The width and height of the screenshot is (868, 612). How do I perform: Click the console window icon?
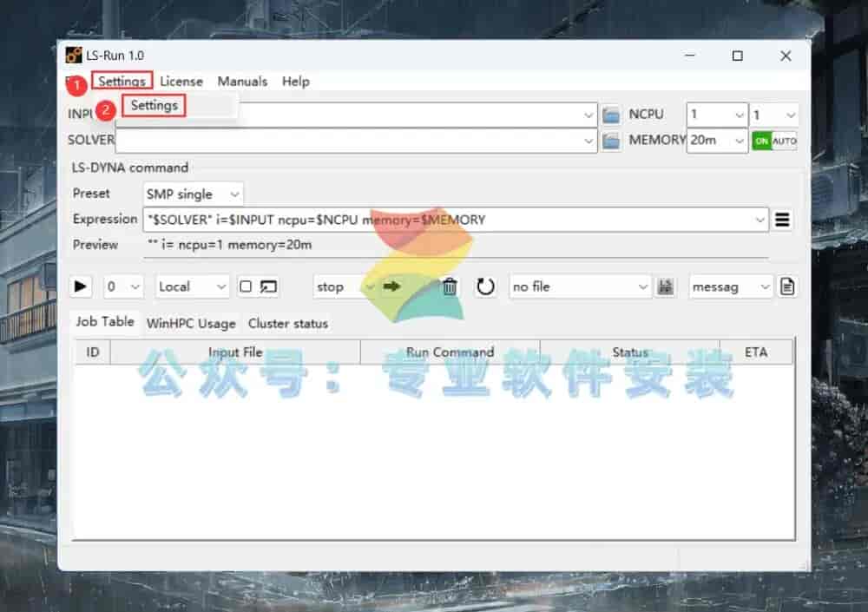(268, 286)
